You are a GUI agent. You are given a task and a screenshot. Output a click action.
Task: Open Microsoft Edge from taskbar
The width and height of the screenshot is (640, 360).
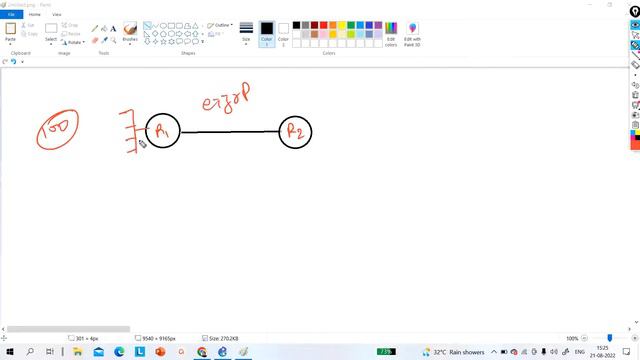119,351
